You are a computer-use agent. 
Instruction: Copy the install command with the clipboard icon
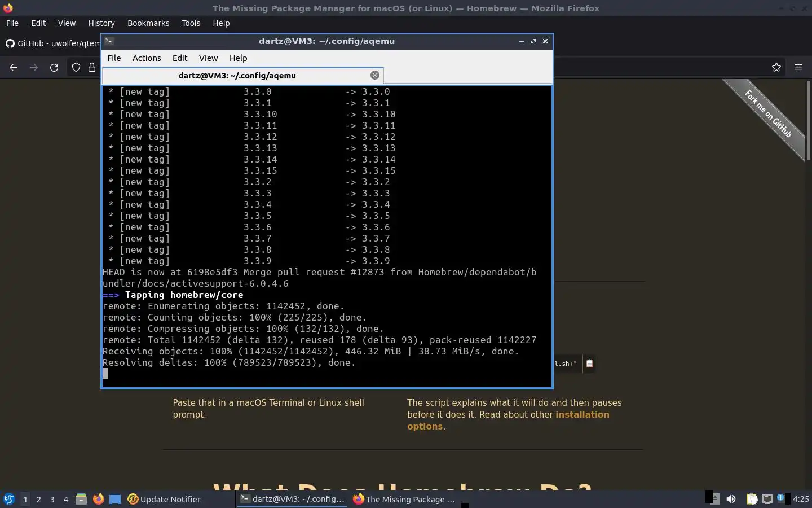point(589,364)
